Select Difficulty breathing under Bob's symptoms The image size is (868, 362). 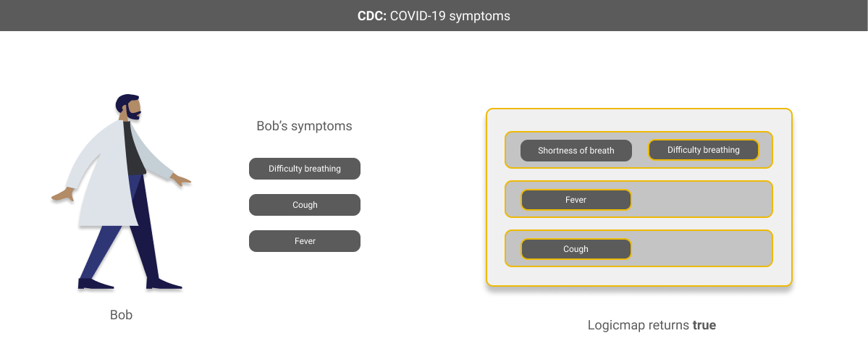(x=305, y=169)
